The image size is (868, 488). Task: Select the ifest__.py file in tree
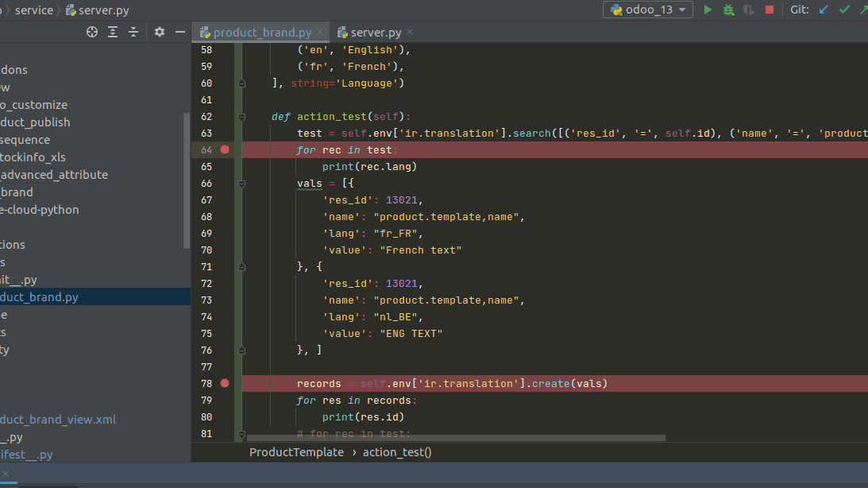26,454
